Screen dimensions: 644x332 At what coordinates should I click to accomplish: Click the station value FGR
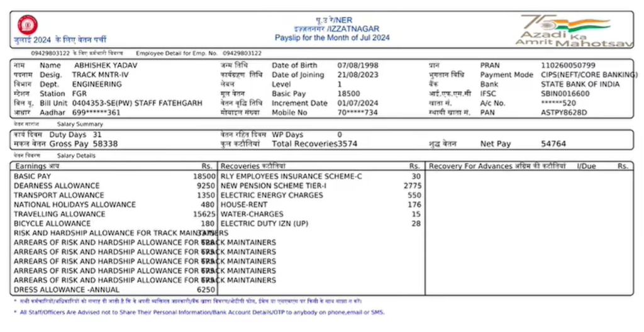(x=79, y=94)
